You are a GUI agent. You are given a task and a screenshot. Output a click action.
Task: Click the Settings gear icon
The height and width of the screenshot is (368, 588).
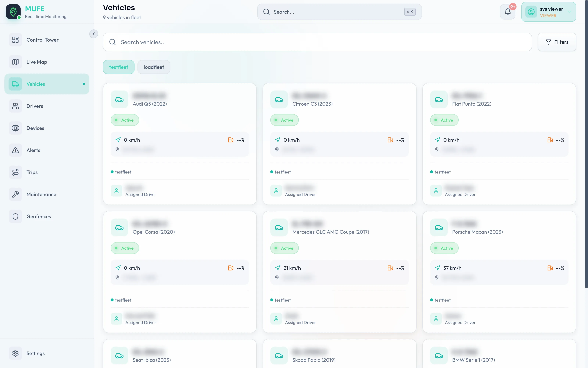(15, 353)
